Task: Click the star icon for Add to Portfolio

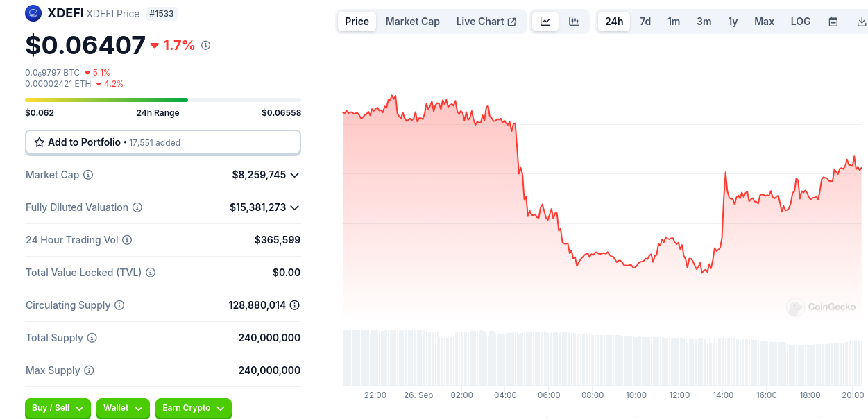Action: 39,142
